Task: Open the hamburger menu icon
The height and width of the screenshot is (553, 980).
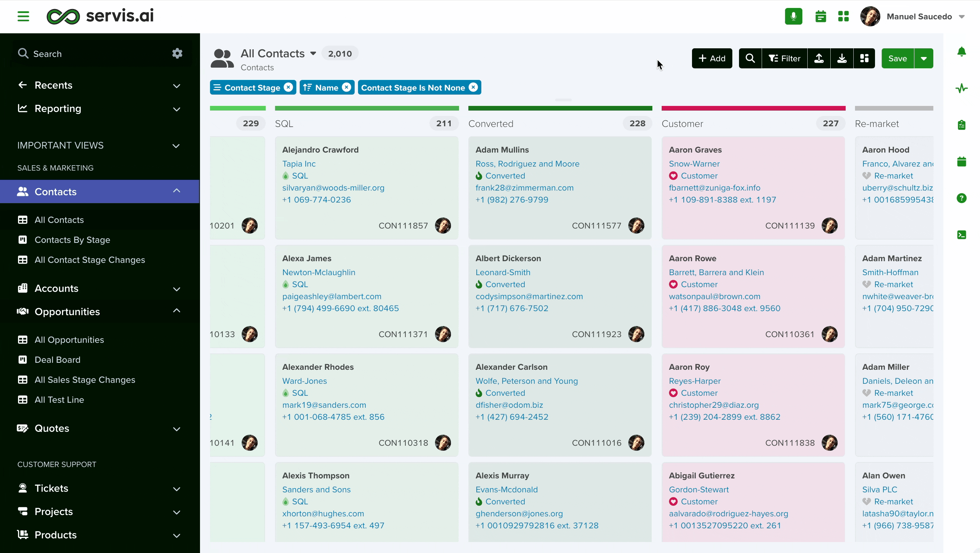Action: click(x=23, y=16)
